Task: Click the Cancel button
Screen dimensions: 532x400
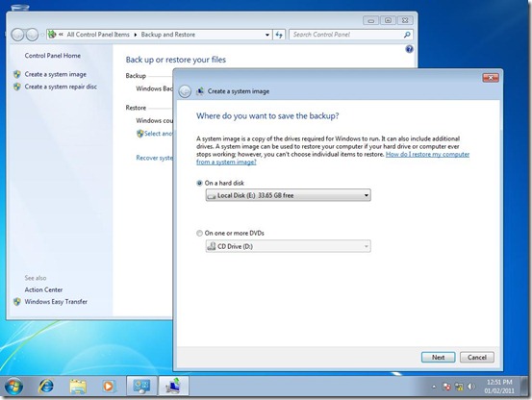Action: point(477,358)
